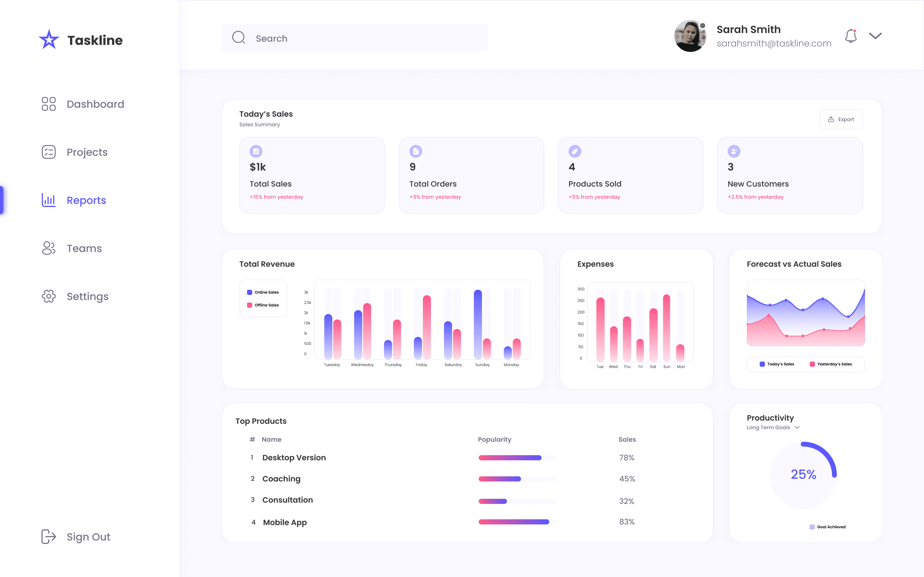Viewport: 924px width, 577px height.
Task: Toggle the Yesterday's Sales legend item
Action: pyautogui.click(x=830, y=364)
